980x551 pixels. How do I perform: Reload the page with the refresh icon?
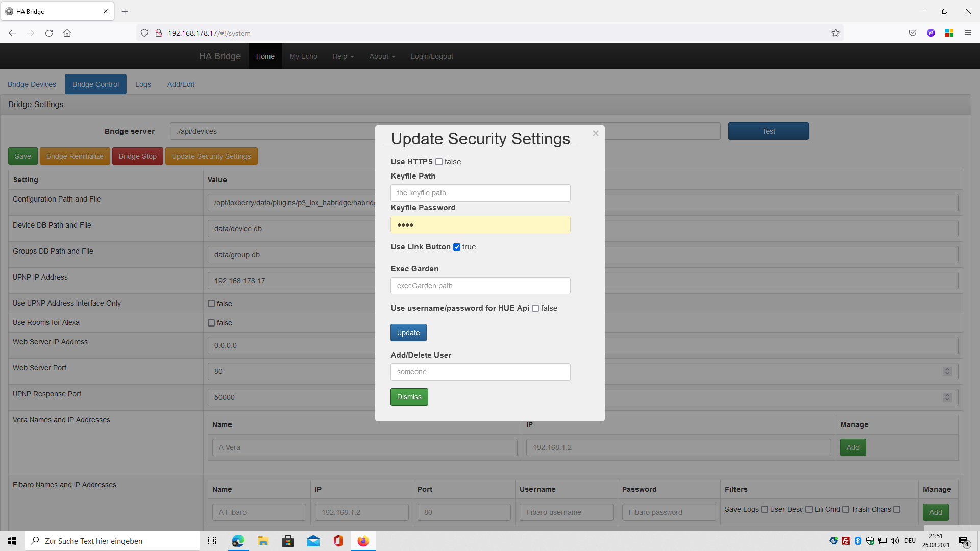pyautogui.click(x=49, y=33)
